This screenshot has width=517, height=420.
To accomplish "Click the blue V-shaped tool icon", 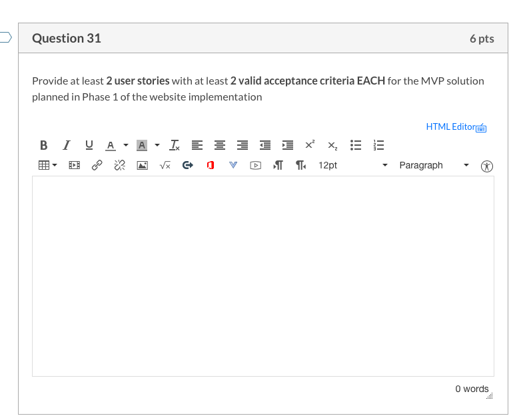I will (x=233, y=164).
